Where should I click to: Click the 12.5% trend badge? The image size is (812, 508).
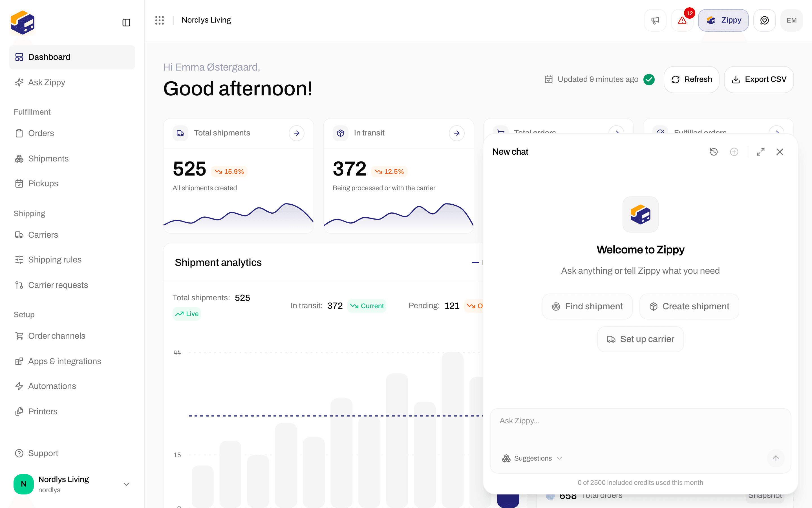coord(389,172)
